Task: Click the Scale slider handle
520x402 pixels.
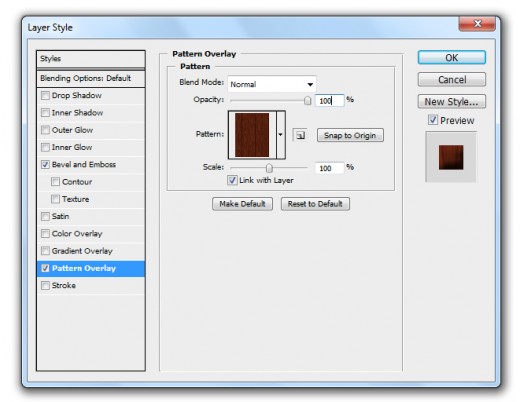Action: pyautogui.click(x=269, y=168)
